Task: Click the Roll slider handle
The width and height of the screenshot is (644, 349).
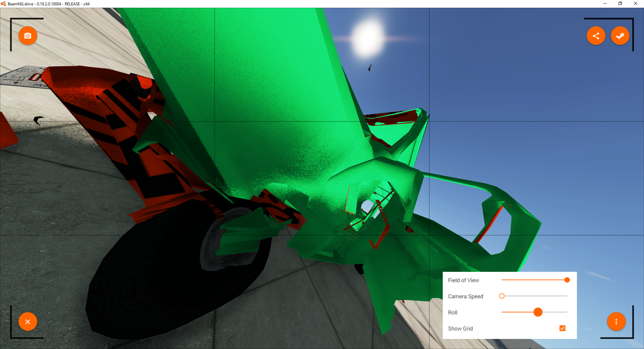Action: [538, 312]
